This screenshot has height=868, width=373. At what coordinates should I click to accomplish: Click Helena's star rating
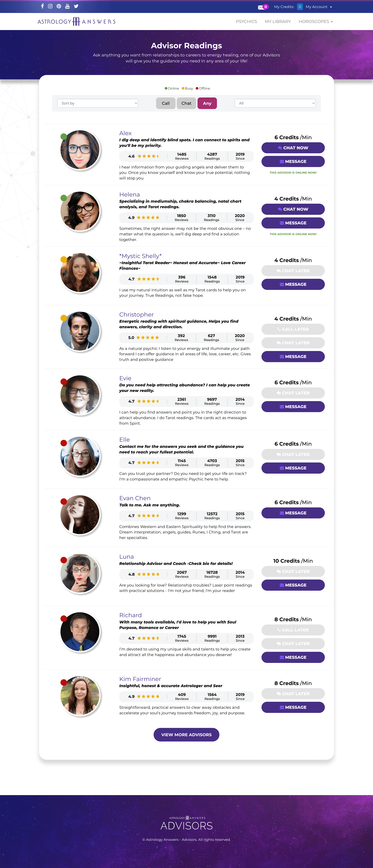(x=148, y=218)
